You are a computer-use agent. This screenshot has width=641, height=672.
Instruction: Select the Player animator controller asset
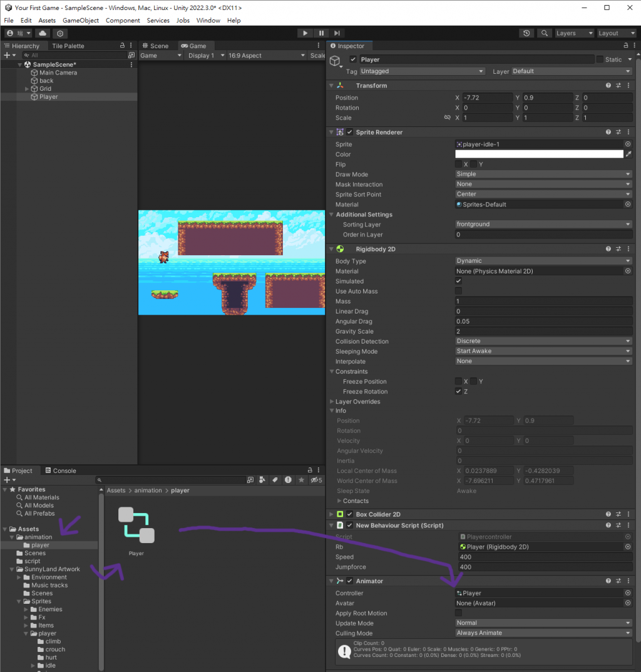[x=136, y=531]
